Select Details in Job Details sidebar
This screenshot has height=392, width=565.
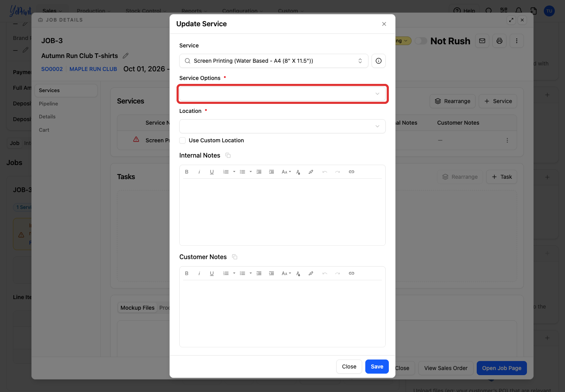(47, 116)
